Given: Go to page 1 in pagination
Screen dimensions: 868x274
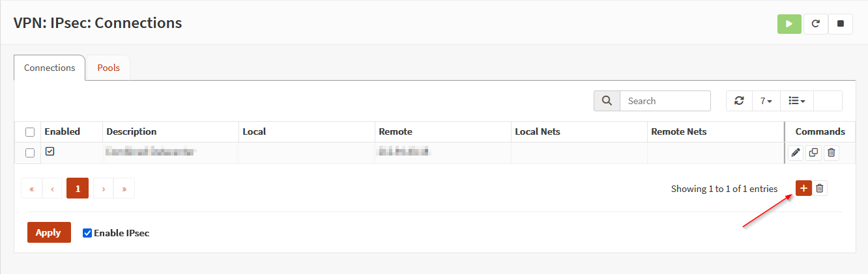Looking at the screenshot, I should (78, 188).
